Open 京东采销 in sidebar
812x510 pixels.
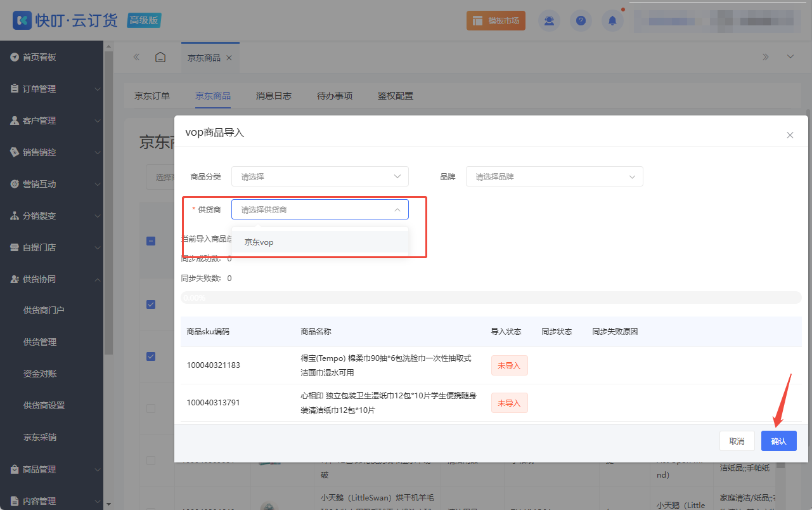pos(40,437)
